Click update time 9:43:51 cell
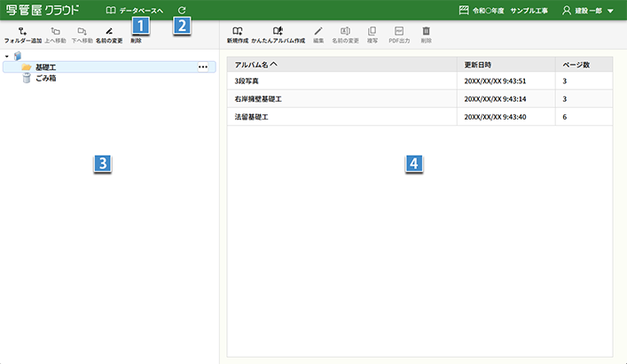 click(506, 81)
